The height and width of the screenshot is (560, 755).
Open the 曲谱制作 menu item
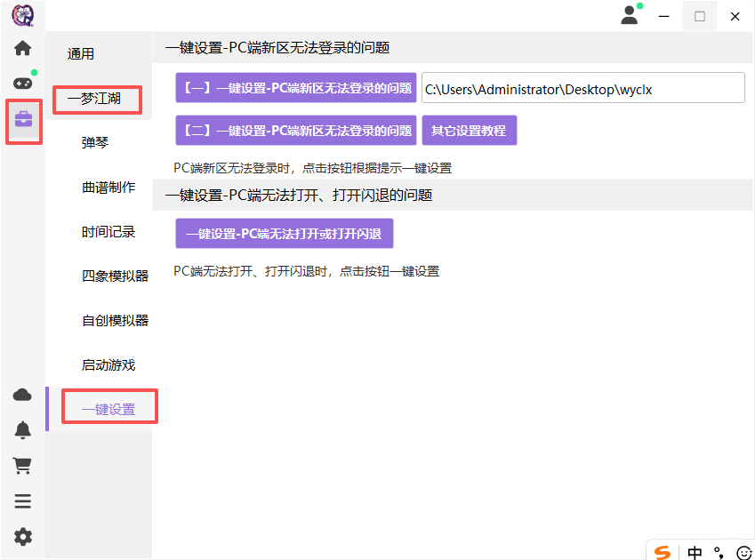[x=108, y=188]
